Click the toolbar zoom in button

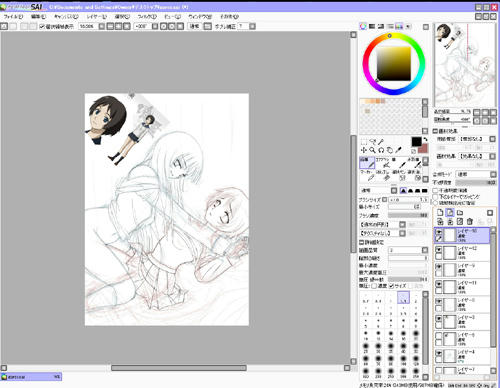click(118, 26)
